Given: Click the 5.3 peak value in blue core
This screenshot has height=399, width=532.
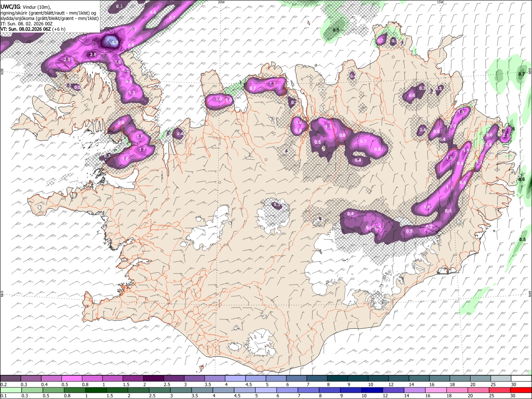Looking at the screenshot, I should point(115,42).
